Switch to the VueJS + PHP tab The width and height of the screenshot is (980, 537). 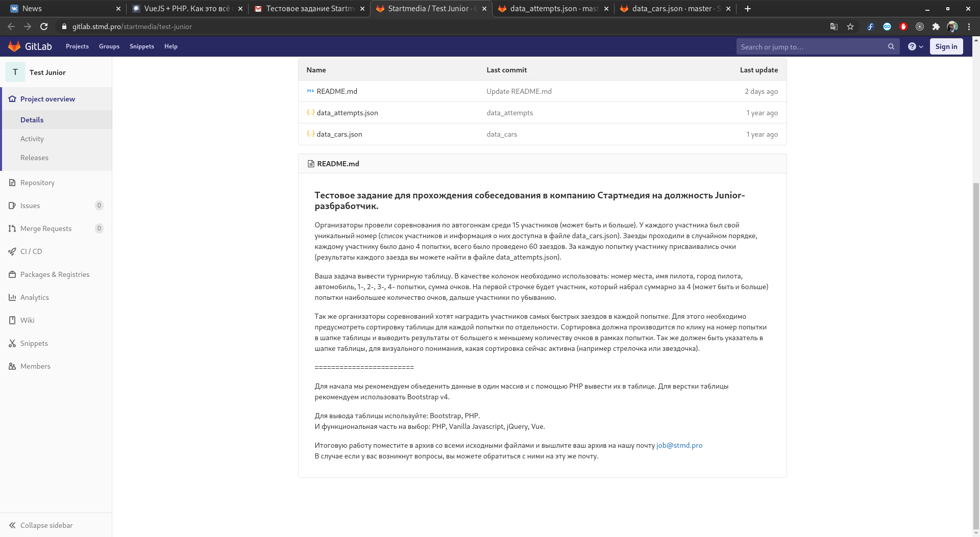(x=187, y=9)
